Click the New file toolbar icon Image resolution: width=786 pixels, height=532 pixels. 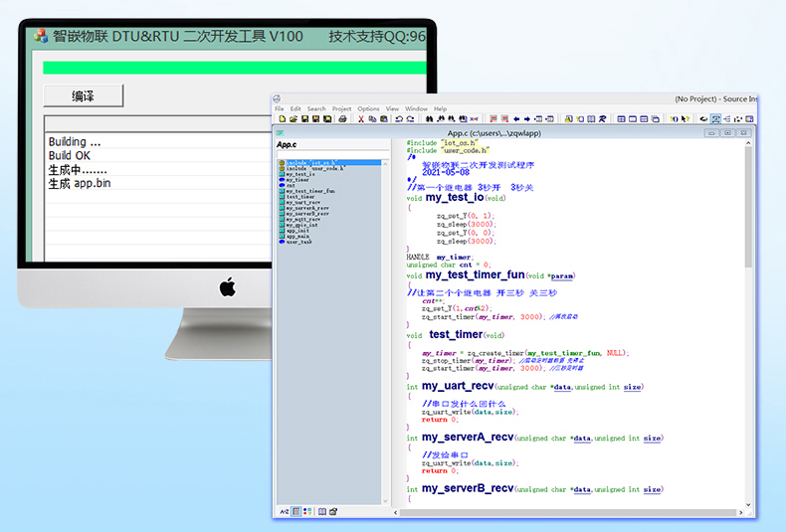pyautogui.click(x=282, y=119)
